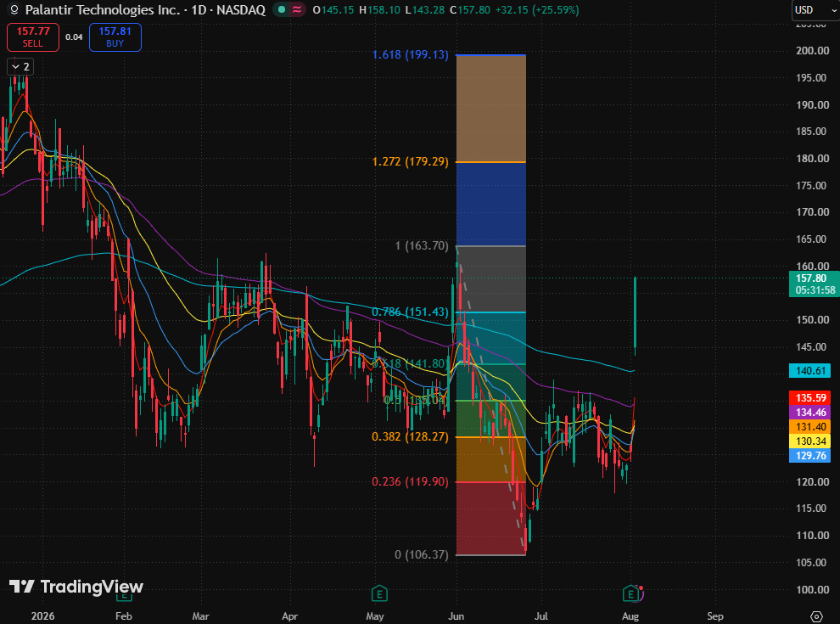Click the green market-open status dot
Viewport: 840px width, 624px height.
[282, 9]
